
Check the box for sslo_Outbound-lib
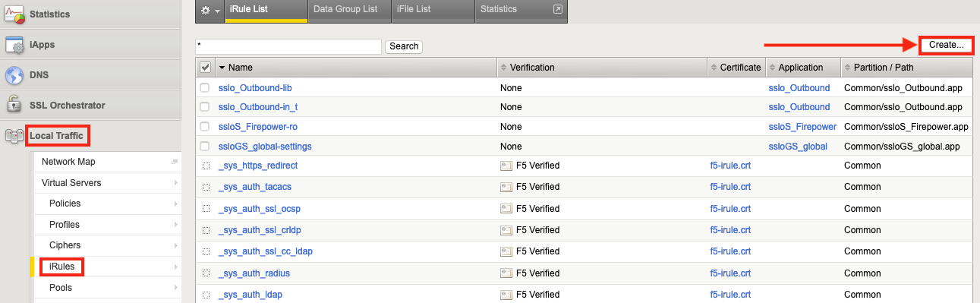(x=205, y=88)
